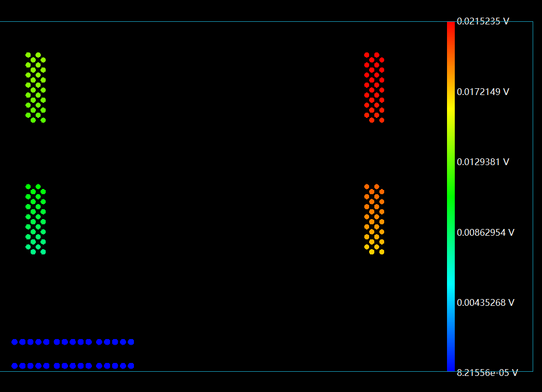The image size is (542, 392).
Task: Click the 0.00862954 V legend label
Action: point(485,232)
